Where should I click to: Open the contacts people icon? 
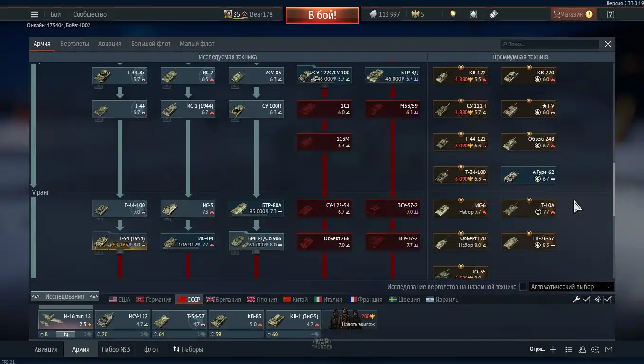click(x=582, y=349)
